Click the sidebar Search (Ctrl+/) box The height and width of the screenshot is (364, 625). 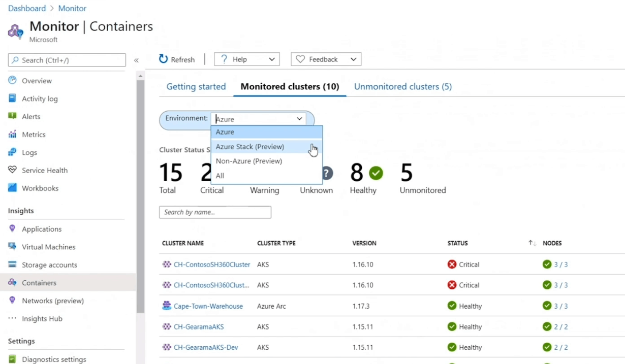pos(67,60)
